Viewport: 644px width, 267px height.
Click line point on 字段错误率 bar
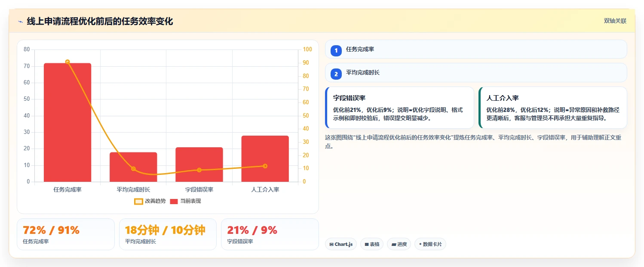tap(199, 170)
